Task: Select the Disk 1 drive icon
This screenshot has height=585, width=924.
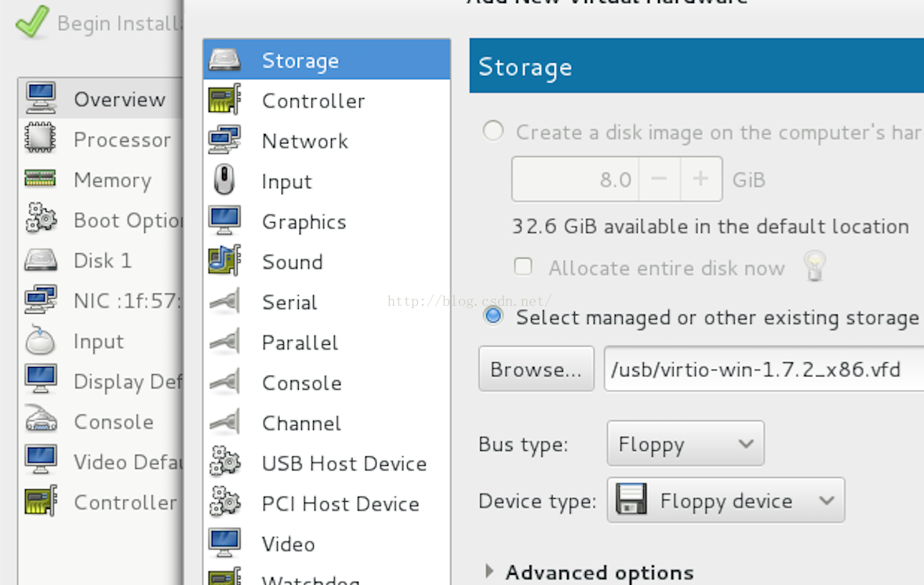Action: point(40,260)
